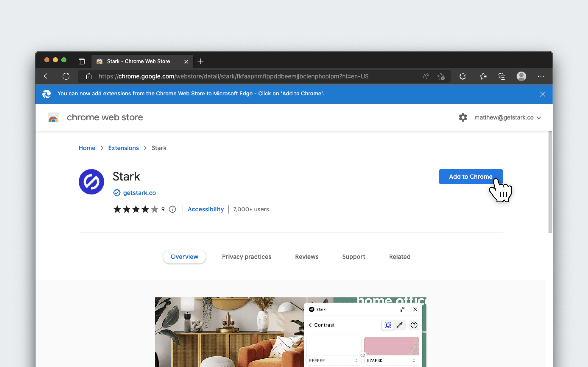Screen dimensions: 588x367
Task: Close the Stark panel
Action: click(415, 309)
